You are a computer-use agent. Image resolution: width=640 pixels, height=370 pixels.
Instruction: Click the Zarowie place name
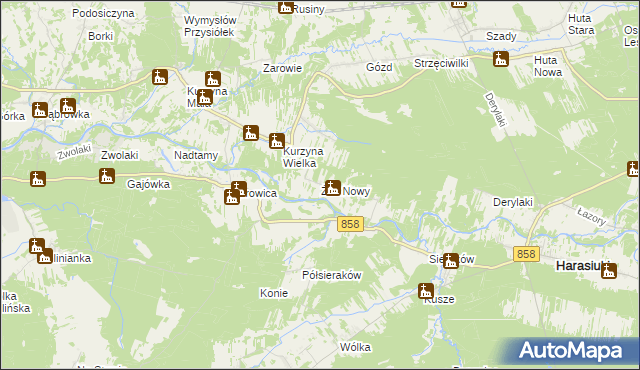coord(282,68)
